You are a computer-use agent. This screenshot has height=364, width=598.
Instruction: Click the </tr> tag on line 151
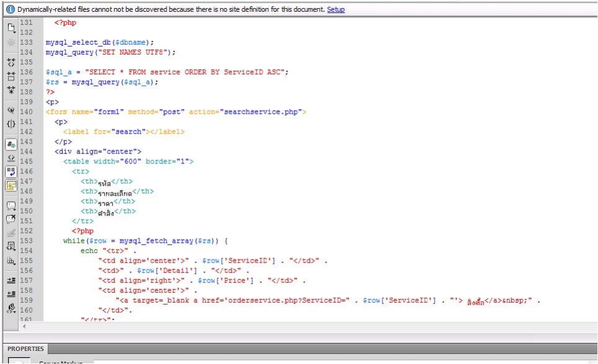click(x=83, y=221)
